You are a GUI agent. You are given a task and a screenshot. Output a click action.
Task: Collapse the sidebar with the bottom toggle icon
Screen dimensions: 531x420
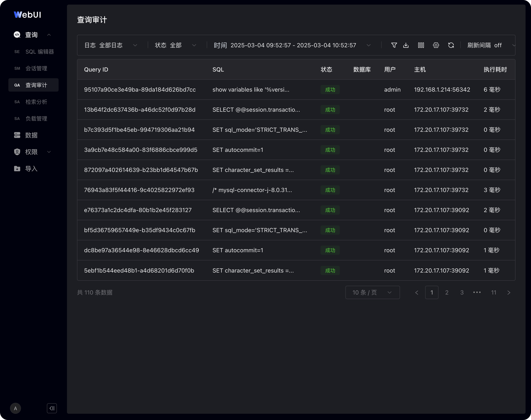pos(52,408)
